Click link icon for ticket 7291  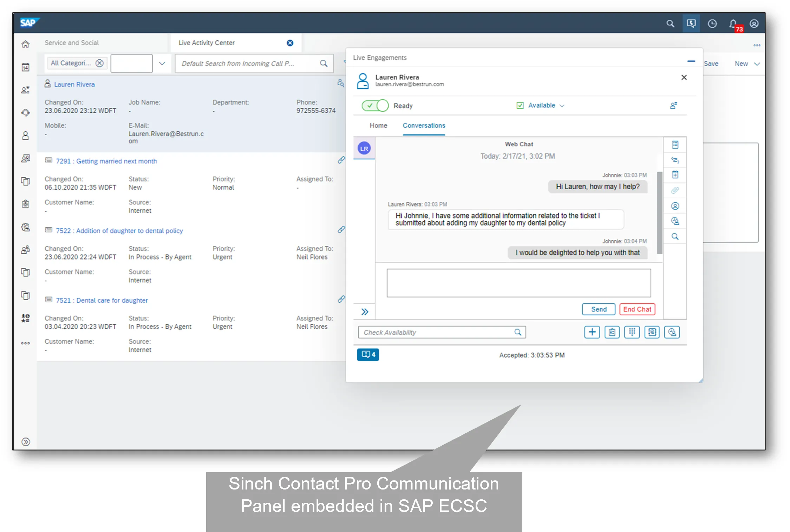(x=341, y=160)
